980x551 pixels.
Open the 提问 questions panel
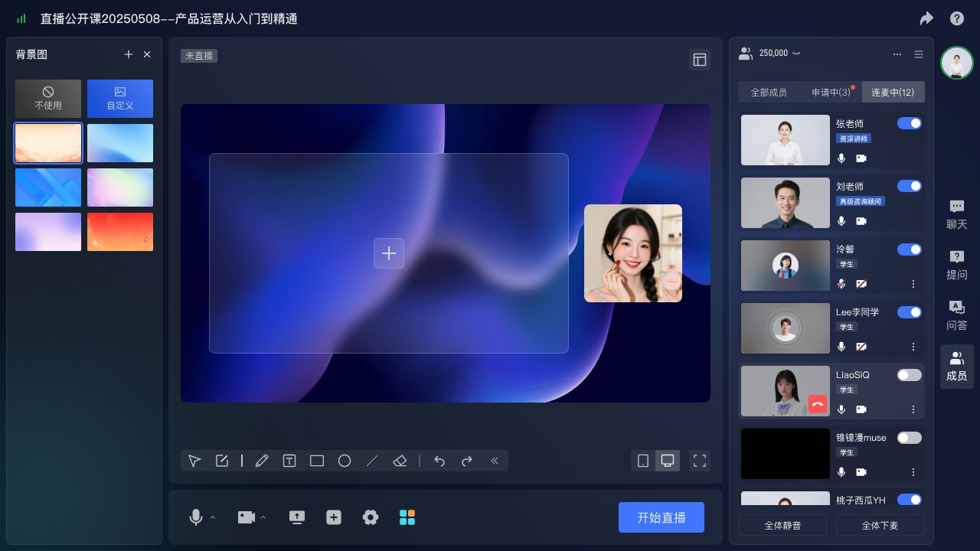click(x=957, y=265)
